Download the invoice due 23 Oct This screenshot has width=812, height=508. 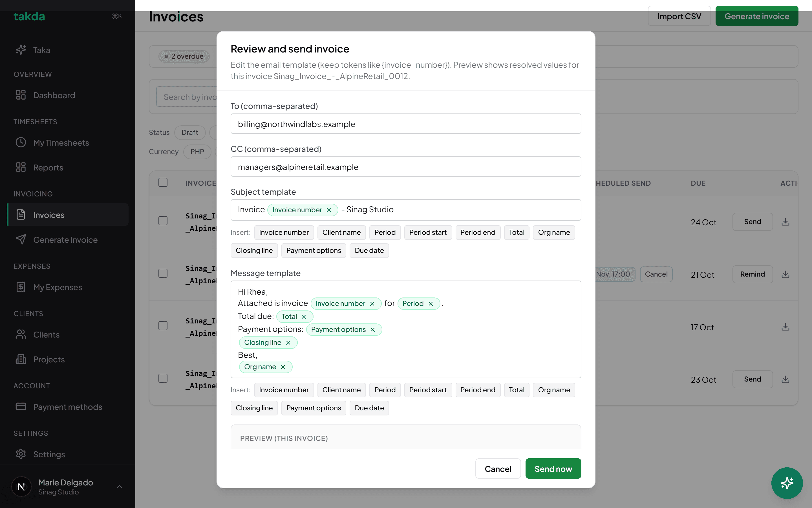click(x=785, y=379)
